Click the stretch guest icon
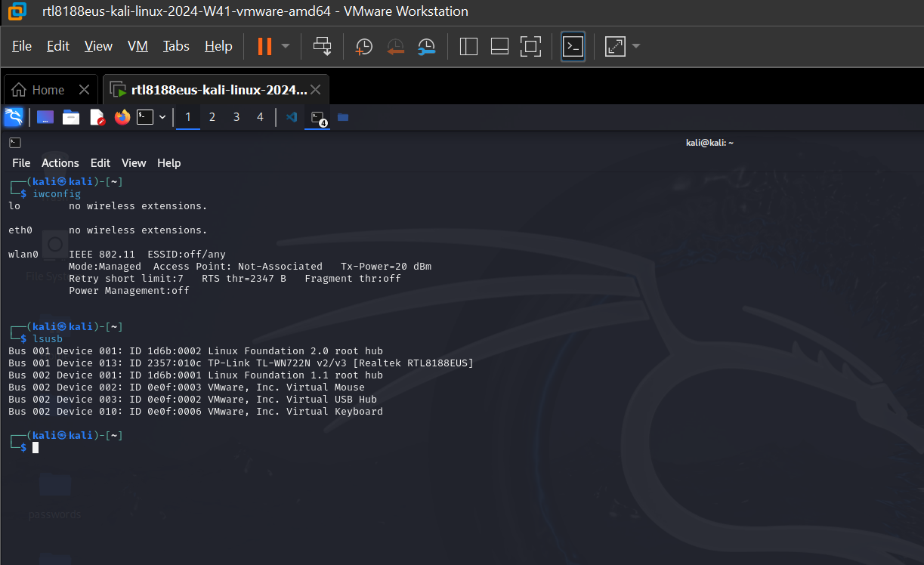This screenshot has height=565, width=924. (x=615, y=46)
